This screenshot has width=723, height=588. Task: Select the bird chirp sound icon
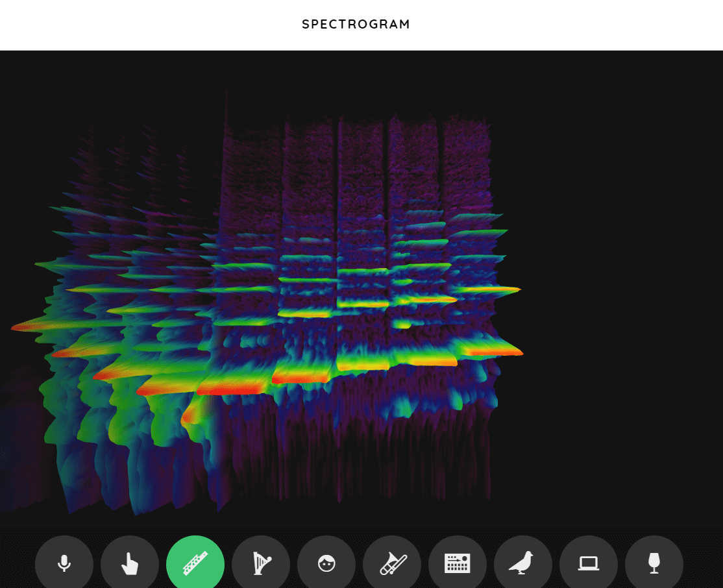(523, 563)
